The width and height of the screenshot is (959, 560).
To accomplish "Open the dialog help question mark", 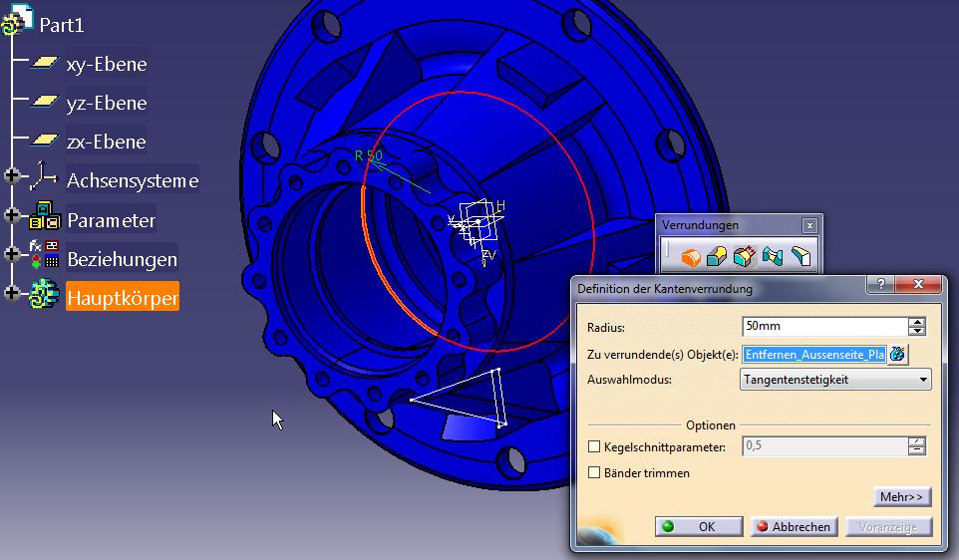I will pyautogui.click(x=880, y=284).
